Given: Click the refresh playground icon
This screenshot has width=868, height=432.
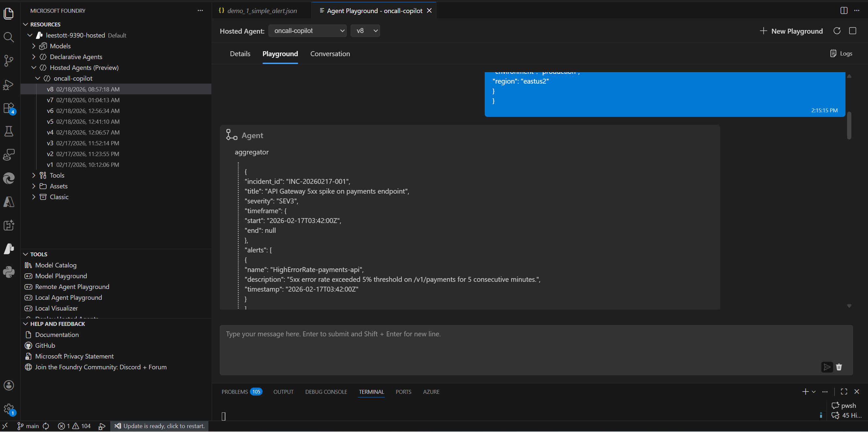Looking at the screenshot, I should tap(837, 31).
